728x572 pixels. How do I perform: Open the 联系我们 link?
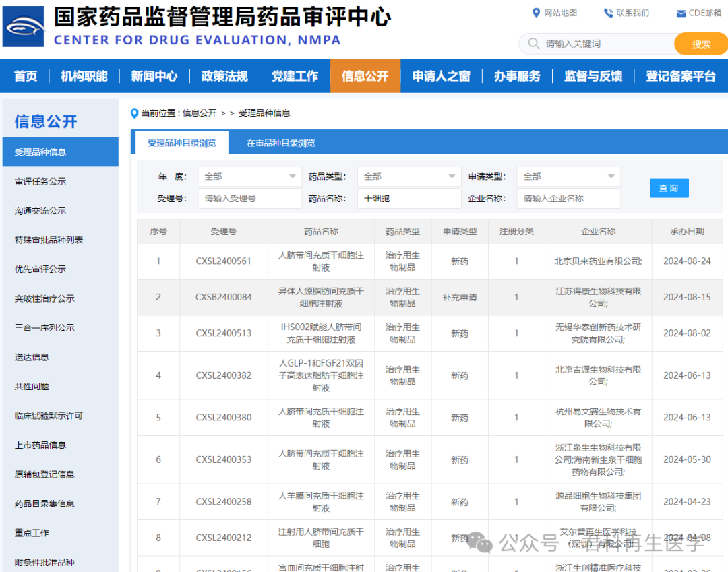633,13
